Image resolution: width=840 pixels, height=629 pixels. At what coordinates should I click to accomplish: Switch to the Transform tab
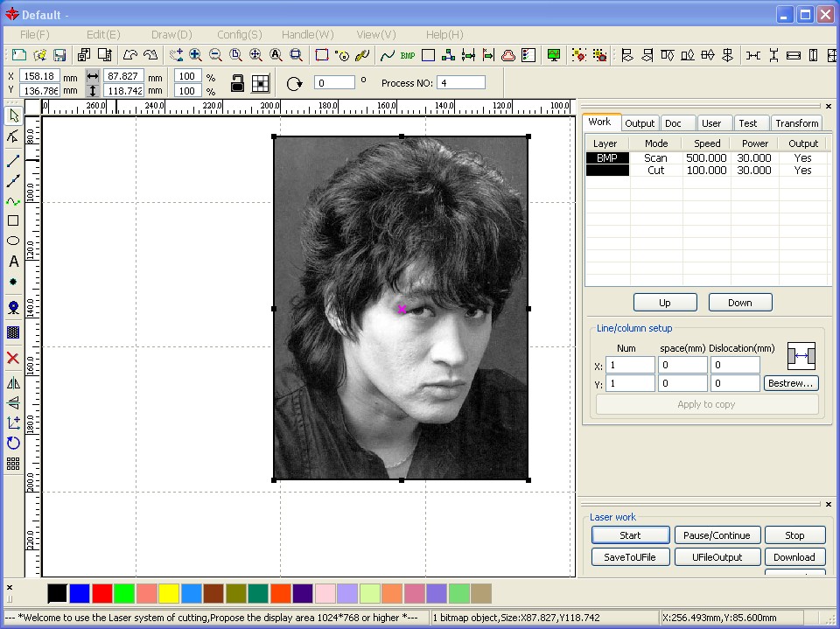coord(796,123)
